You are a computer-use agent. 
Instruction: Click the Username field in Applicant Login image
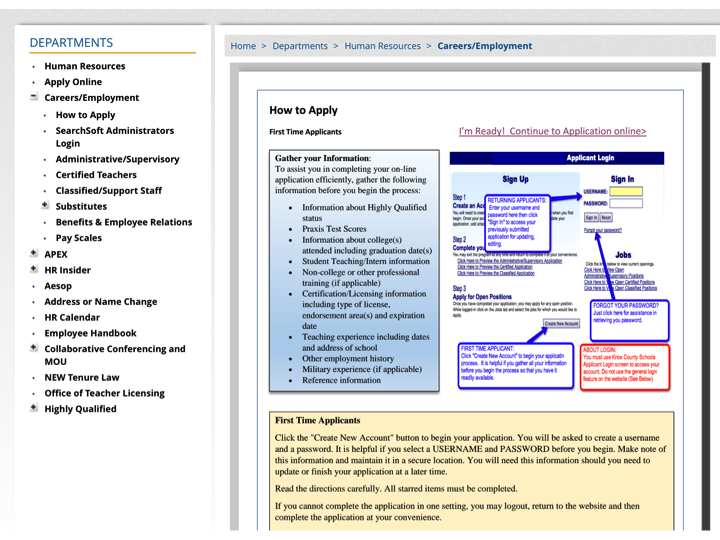[x=626, y=191]
